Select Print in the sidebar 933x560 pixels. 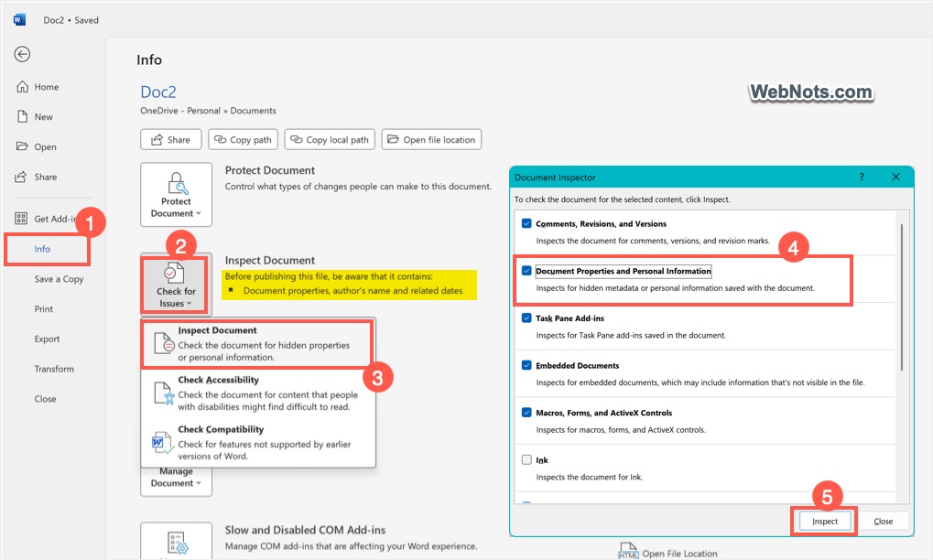43,309
